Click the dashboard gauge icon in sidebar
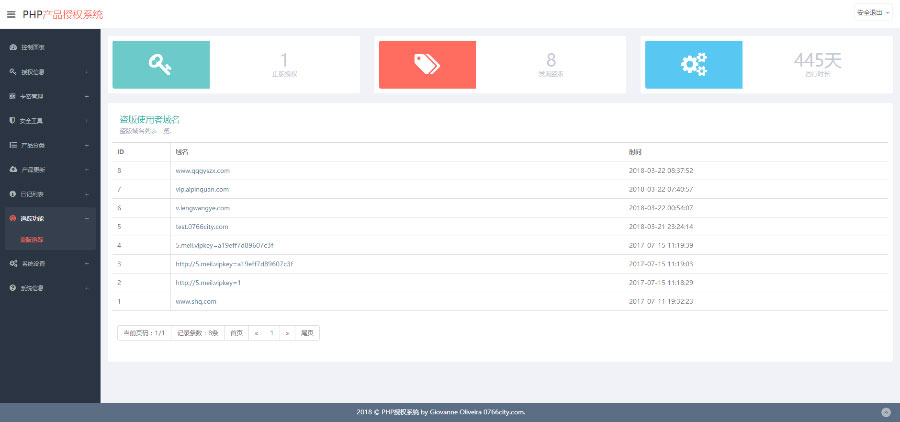Image resolution: width=900 pixels, height=422 pixels. 12,48
